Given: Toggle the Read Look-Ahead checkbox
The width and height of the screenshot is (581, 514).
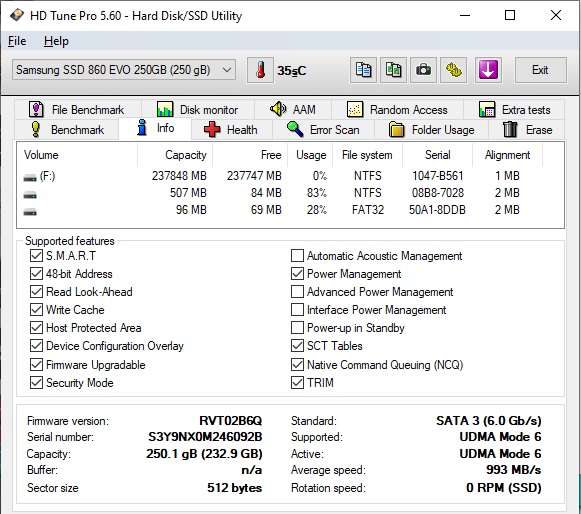Looking at the screenshot, I should 36,292.
